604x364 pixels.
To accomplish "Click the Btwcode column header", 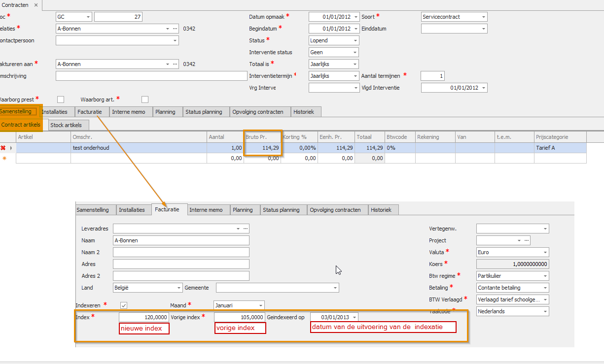I will coord(400,137).
